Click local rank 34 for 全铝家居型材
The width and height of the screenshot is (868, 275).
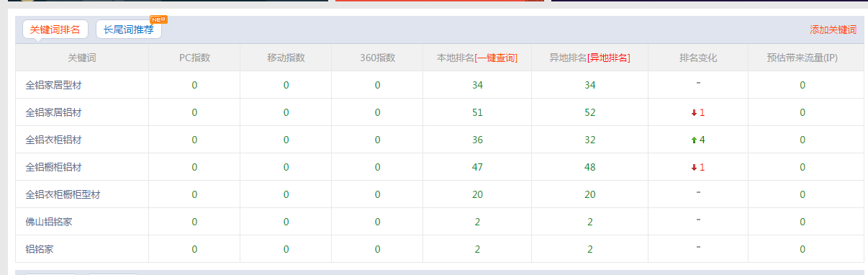[477, 85]
